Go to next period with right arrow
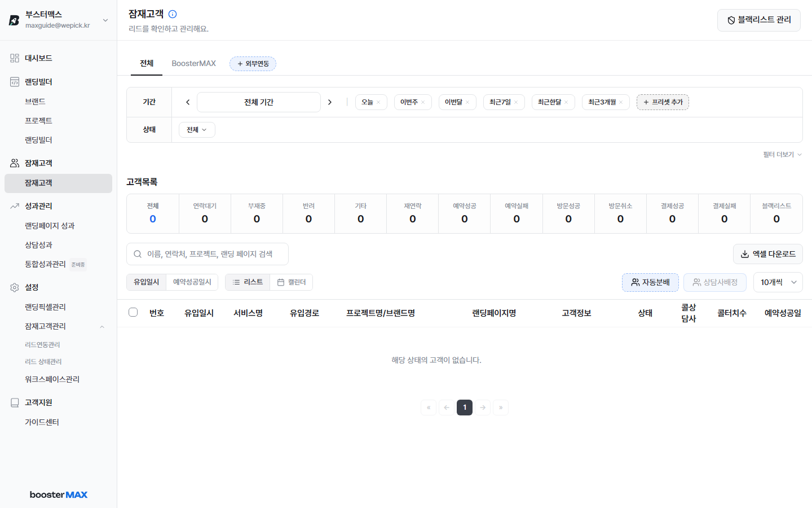 point(330,102)
